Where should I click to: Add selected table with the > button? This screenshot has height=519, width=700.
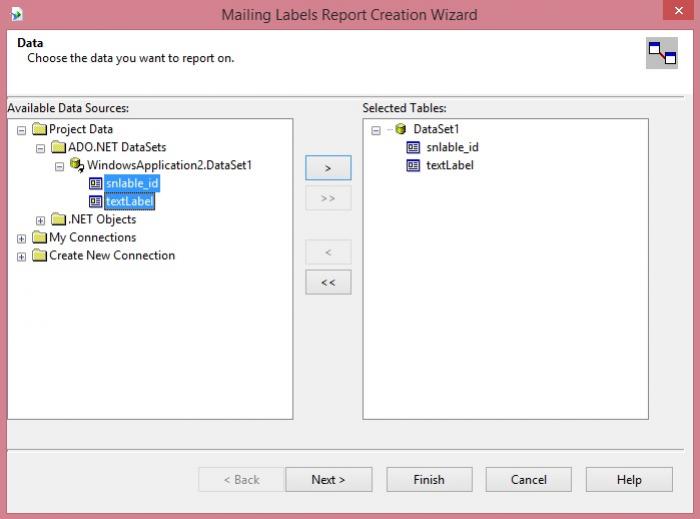328,168
